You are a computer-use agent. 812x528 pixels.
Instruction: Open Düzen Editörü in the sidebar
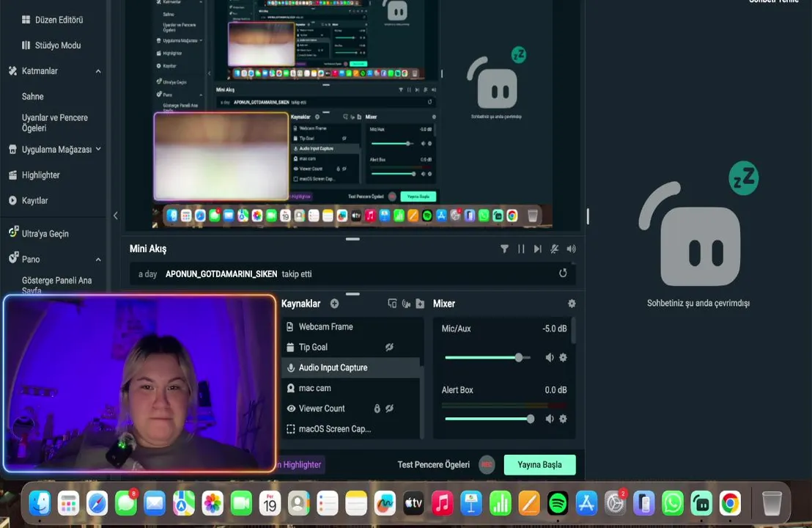[x=52, y=20]
